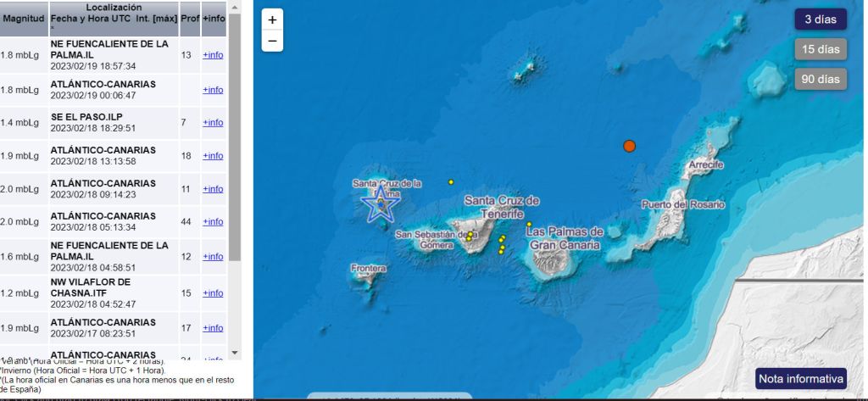Open +info for SE El Paso.ILP earthquake
This screenshot has height=401, width=868.
click(x=213, y=122)
